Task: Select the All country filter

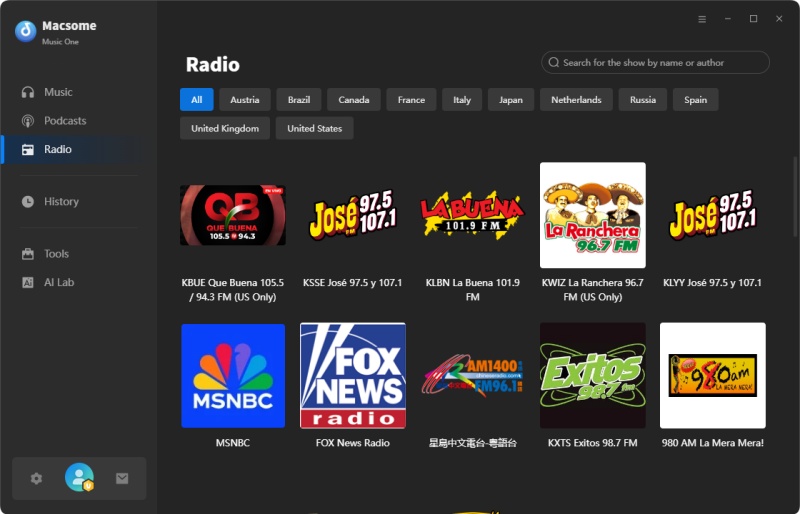Action: pos(197,100)
